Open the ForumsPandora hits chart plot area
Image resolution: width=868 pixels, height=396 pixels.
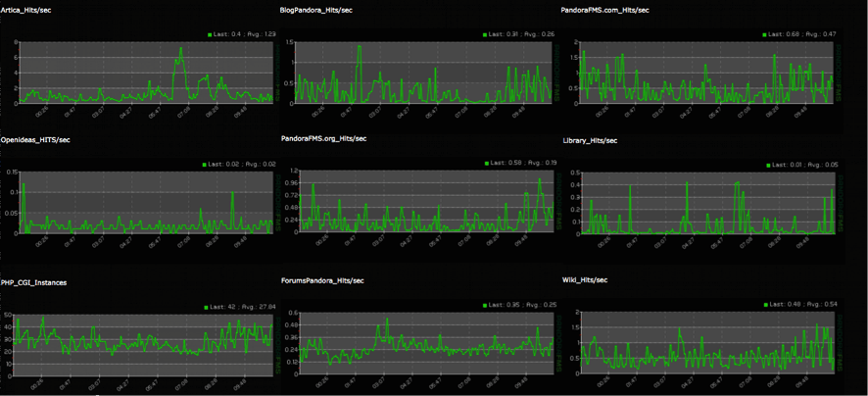pos(427,343)
